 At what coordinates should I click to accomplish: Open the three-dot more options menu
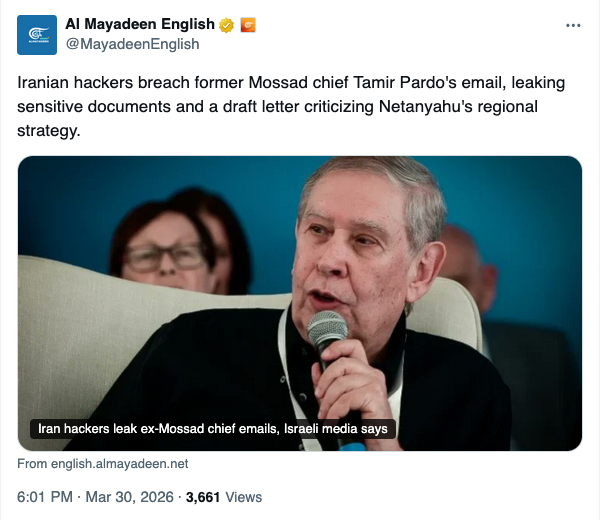572,25
